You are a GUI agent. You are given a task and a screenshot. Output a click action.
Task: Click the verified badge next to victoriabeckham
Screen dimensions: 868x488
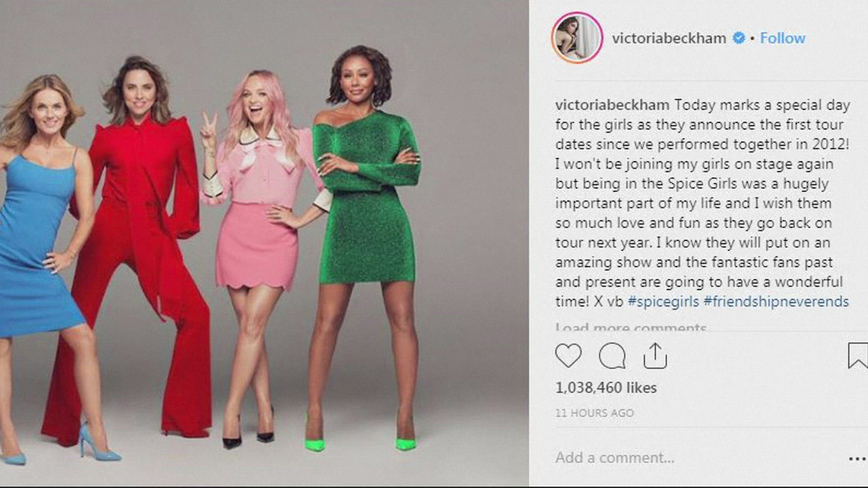coord(739,38)
